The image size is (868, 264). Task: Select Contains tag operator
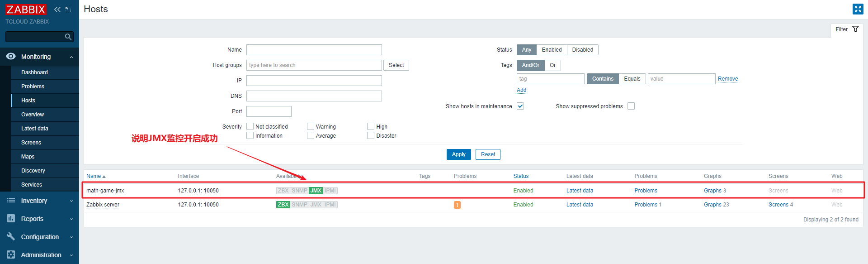click(603, 79)
